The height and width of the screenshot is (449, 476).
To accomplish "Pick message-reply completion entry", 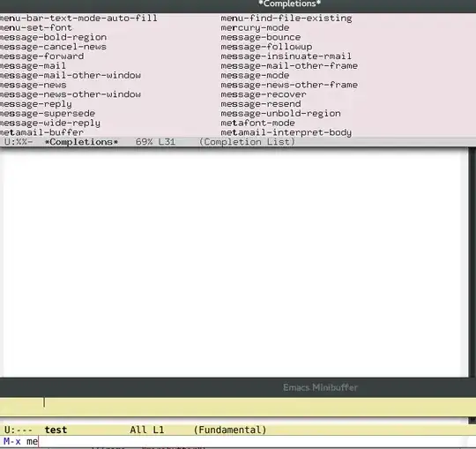I will pyautogui.click(x=36, y=104).
